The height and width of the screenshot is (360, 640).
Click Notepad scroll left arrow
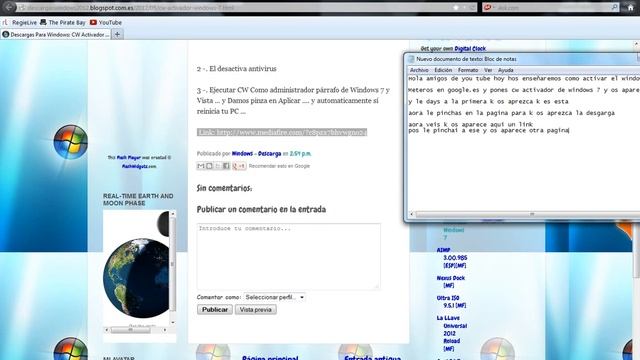pyautogui.click(x=411, y=214)
